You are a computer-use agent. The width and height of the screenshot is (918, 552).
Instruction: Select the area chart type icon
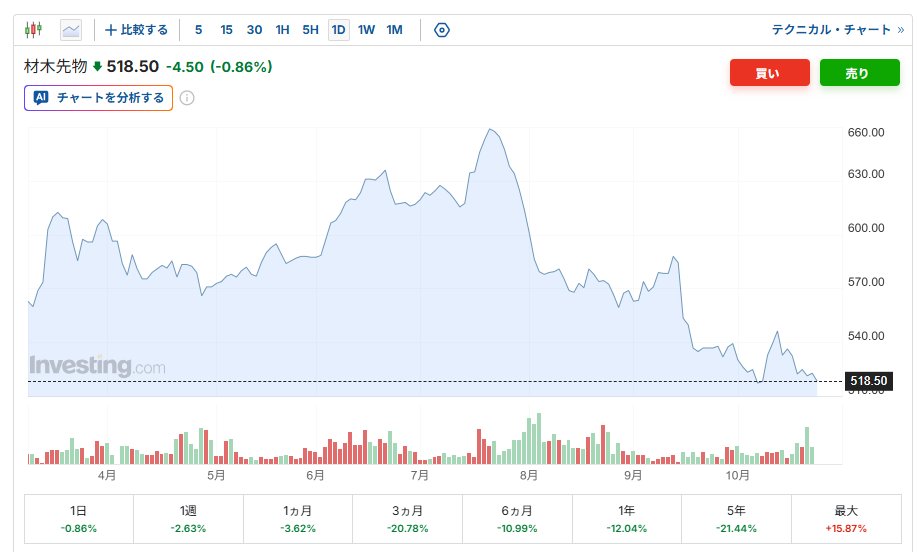[x=71, y=30]
